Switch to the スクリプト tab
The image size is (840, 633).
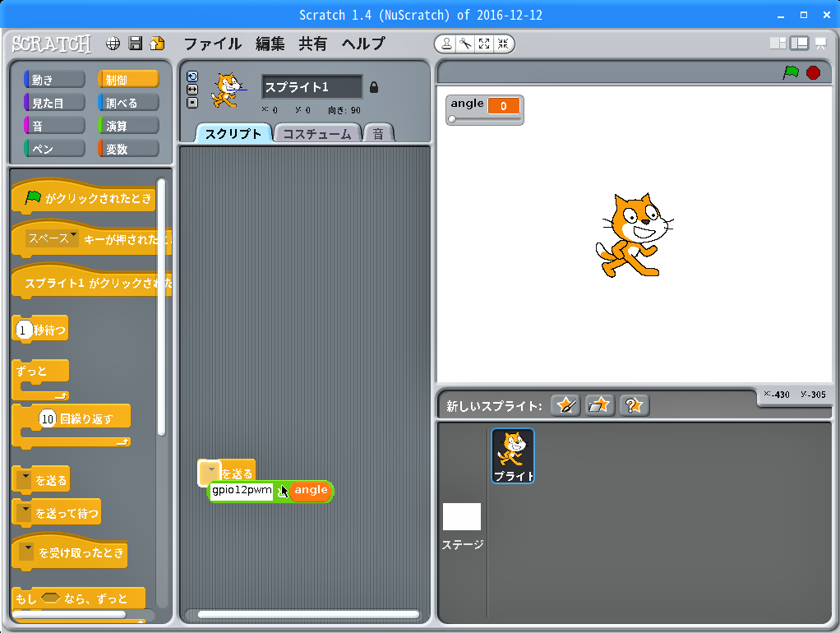click(x=233, y=133)
